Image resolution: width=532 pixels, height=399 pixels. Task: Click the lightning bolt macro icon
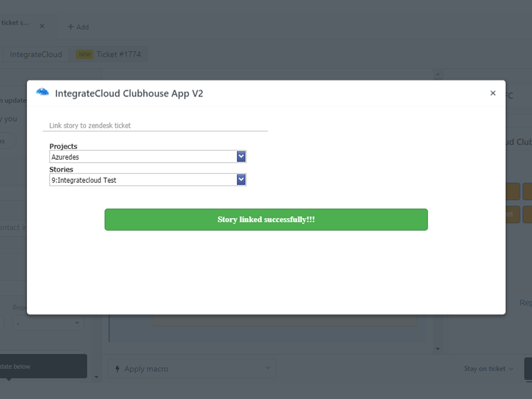pos(117,369)
